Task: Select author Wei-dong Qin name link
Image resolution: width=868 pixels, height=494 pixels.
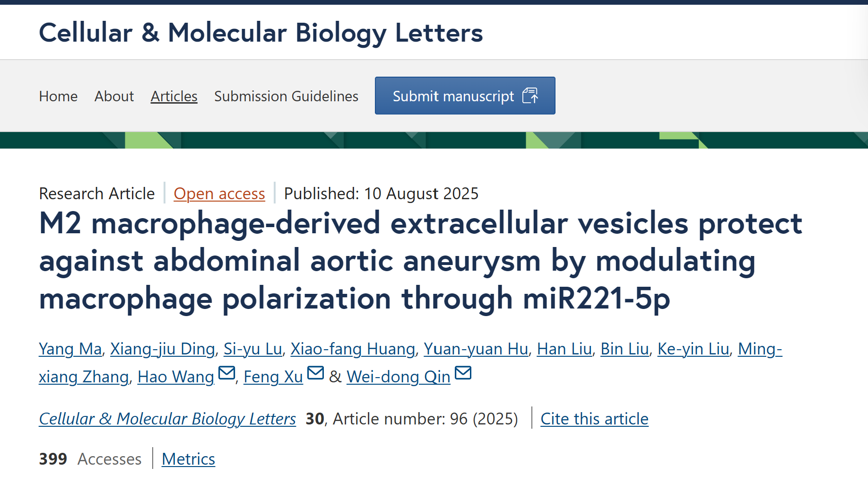Action: 399,377
